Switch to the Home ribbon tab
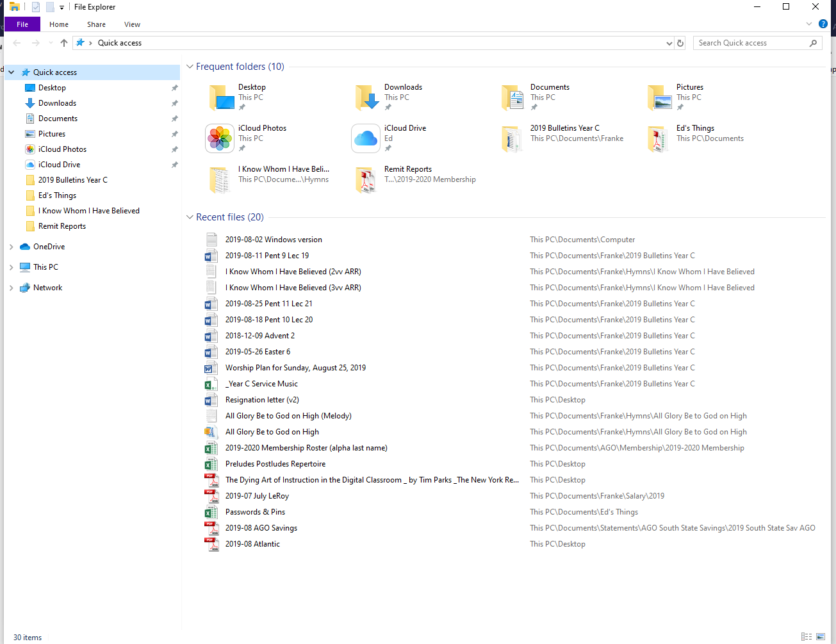This screenshot has width=836, height=644. click(59, 24)
